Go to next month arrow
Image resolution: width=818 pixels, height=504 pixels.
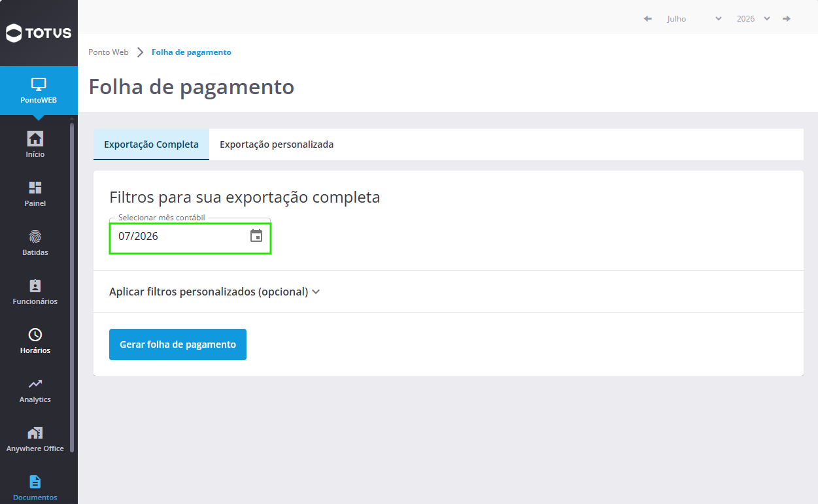click(787, 18)
